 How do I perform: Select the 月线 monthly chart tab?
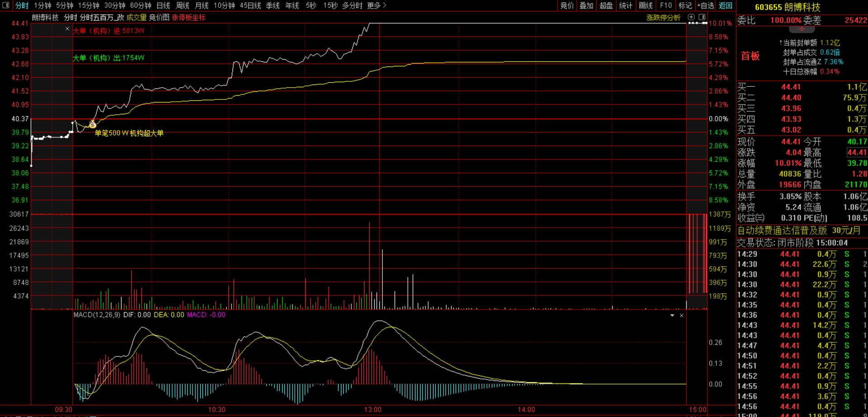point(202,5)
